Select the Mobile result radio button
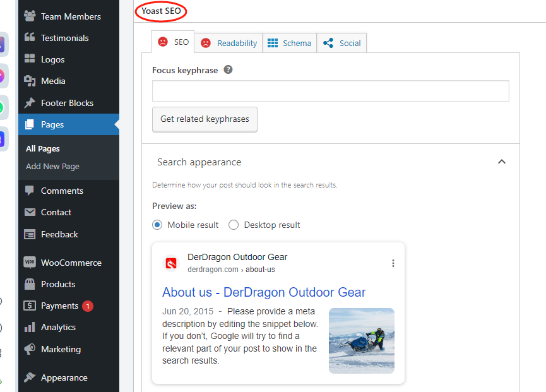The image size is (546, 392). [157, 225]
